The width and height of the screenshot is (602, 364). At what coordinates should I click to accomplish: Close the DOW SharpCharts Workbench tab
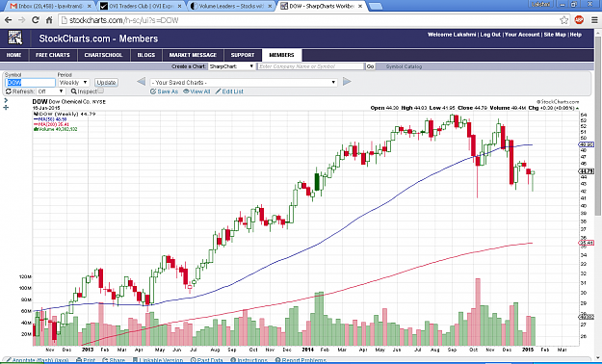[x=359, y=6]
